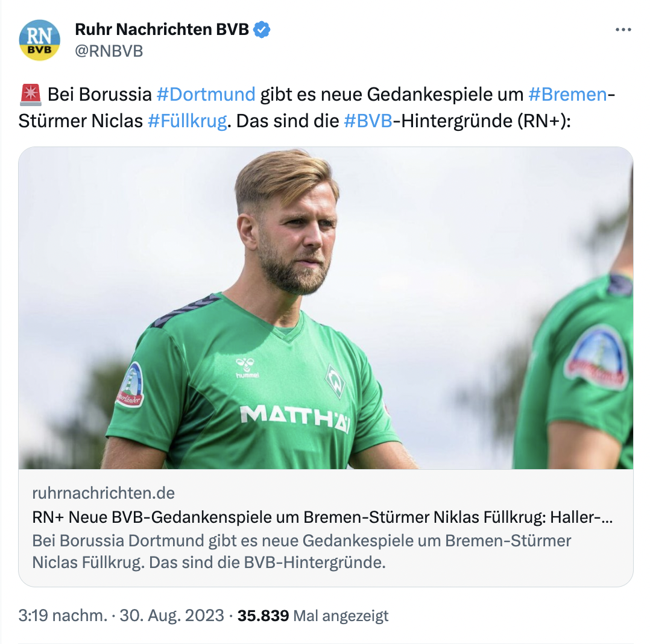Screen dimensions: 650x644
Task: Click the Werder Bremen crest on the jersey
Action: pyautogui.click(x=335, y=380)
